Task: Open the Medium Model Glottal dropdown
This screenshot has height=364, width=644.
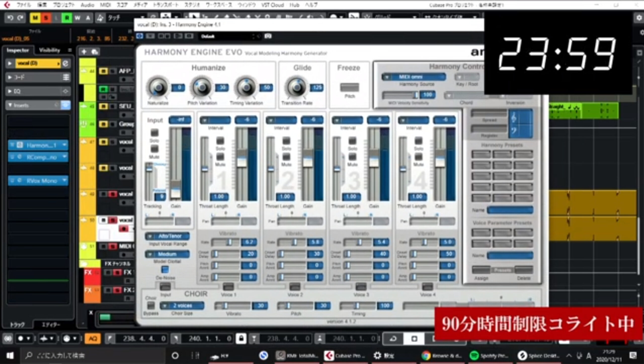Action: pos(167,254)
